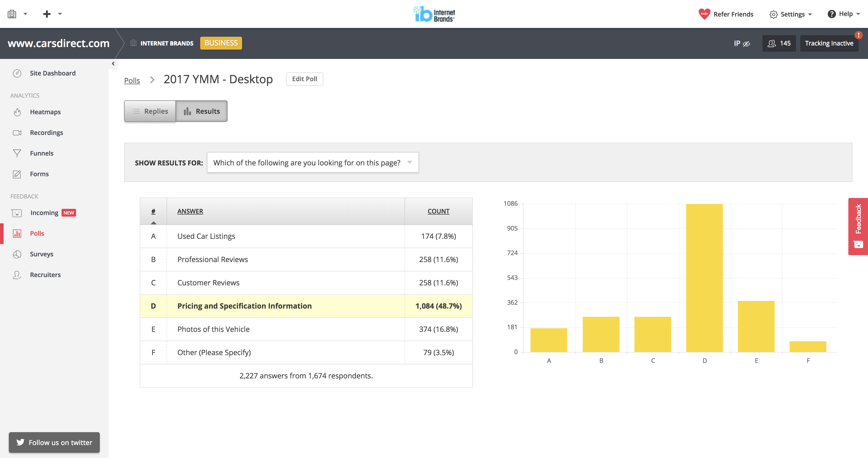Sort table by COUNT column header
868x458 pixels.
pyautogui.click(x=438, y=211)
